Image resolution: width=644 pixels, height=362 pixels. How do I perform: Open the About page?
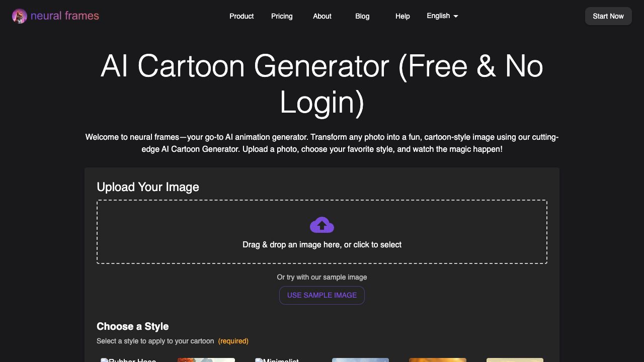pyautogui.click(x=322, y=16)
